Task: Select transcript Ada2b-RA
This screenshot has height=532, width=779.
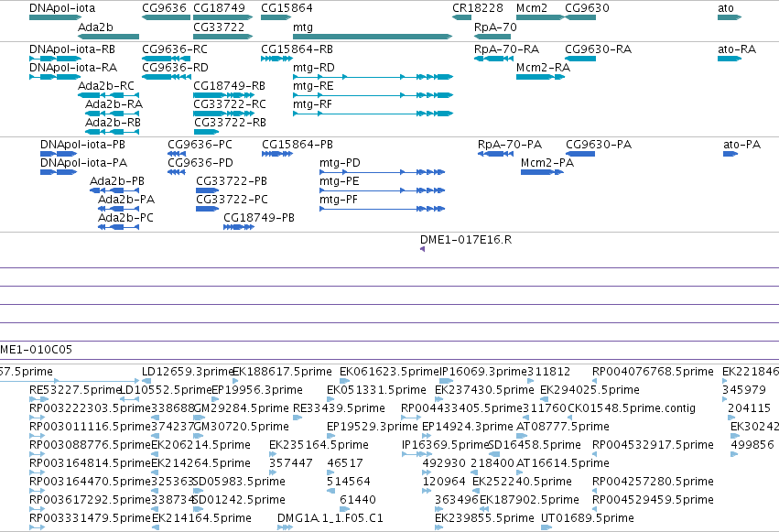Action: [x=112, y=114]
